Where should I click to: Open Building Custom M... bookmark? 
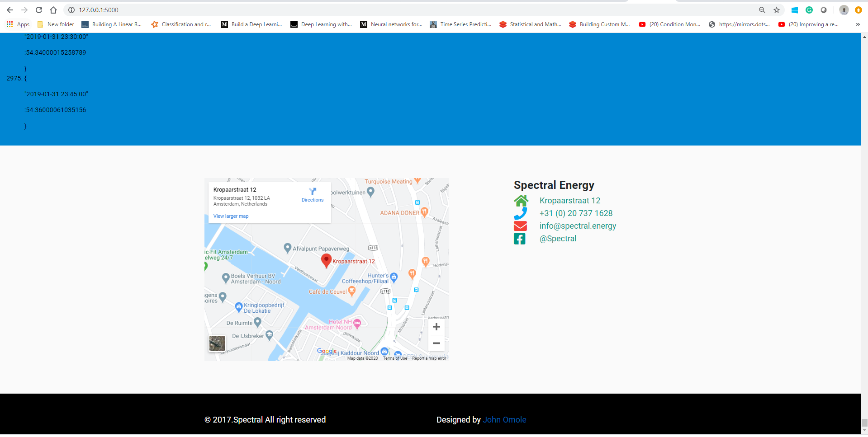(x=599, y=24)
